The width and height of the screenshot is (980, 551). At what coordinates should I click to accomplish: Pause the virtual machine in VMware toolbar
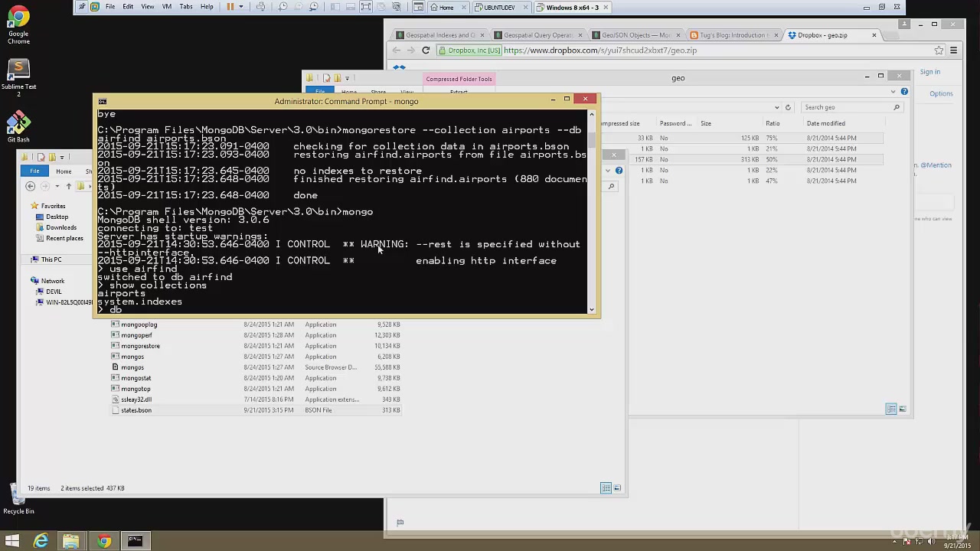pos(230,7)
